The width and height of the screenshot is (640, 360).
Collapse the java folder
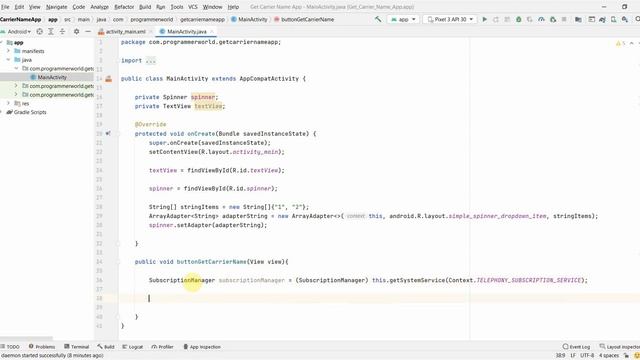(8, 60)
